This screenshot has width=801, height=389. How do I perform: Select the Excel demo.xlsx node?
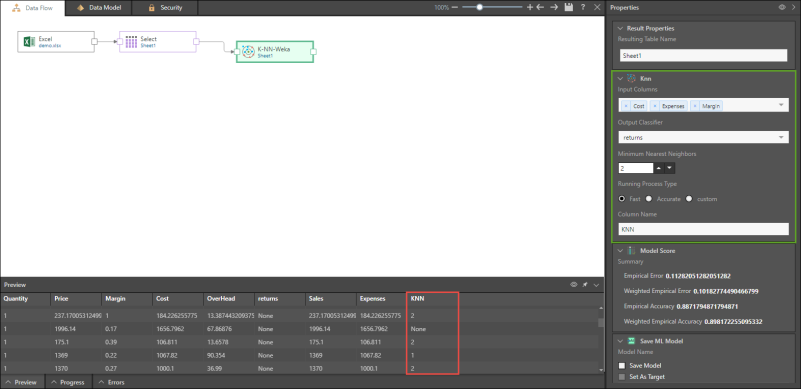pos(56,42)
